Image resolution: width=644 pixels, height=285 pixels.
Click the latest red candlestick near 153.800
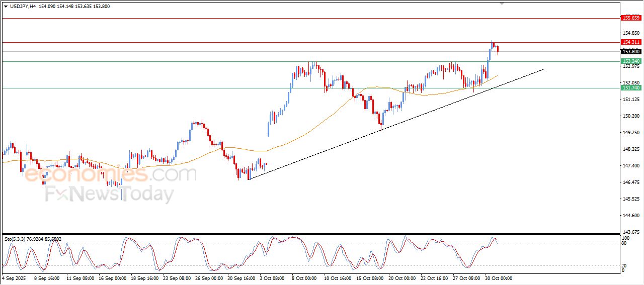498,49
